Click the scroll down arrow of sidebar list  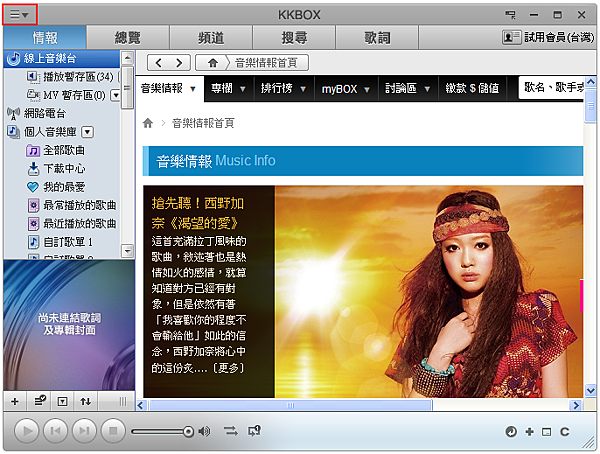click(x=127, y=251)
